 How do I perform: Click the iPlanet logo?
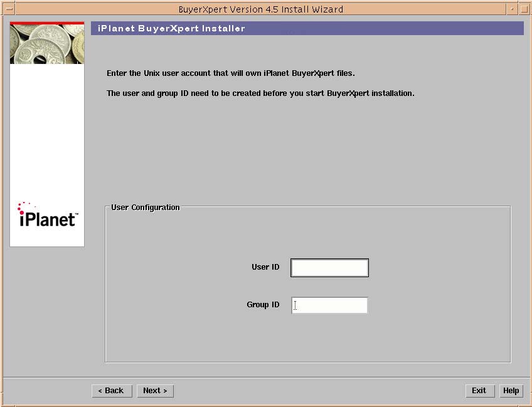point(48,214)
